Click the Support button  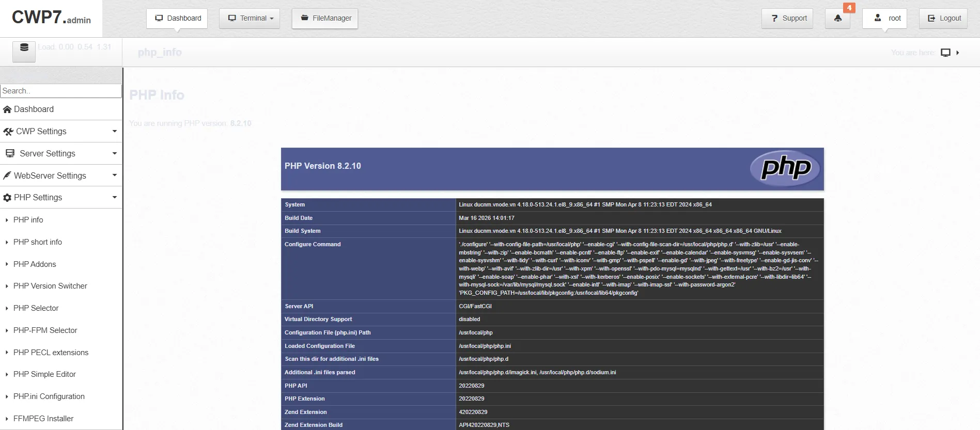788,18
